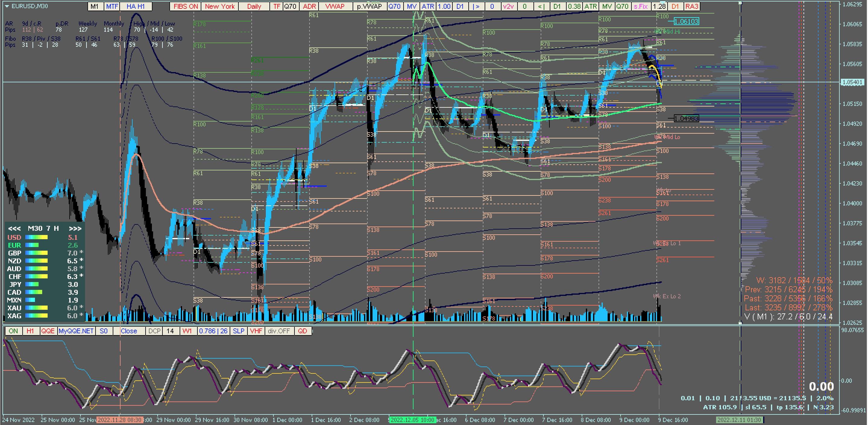This screenshot has height=425, width=868.
Task: Toggle the FIBS ON button
Action: [x=185, y=6]
